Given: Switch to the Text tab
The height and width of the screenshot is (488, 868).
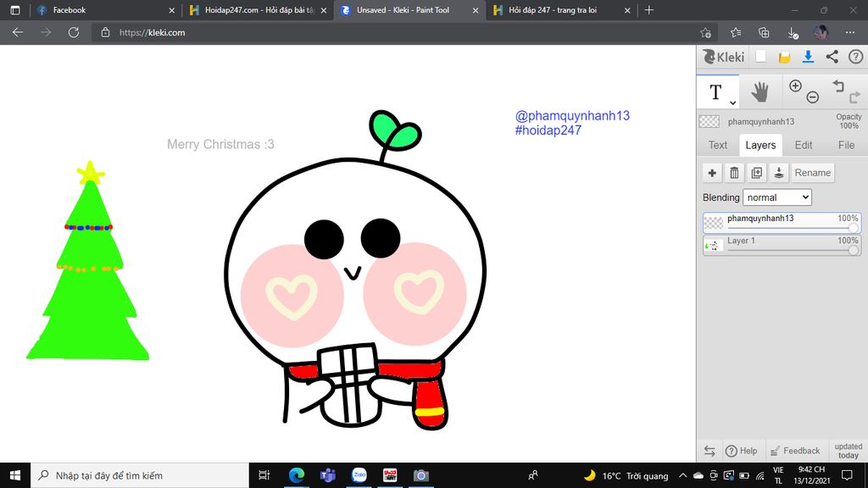Looking at the screenshot, I should pyautogui.click(x=717, y=145).
